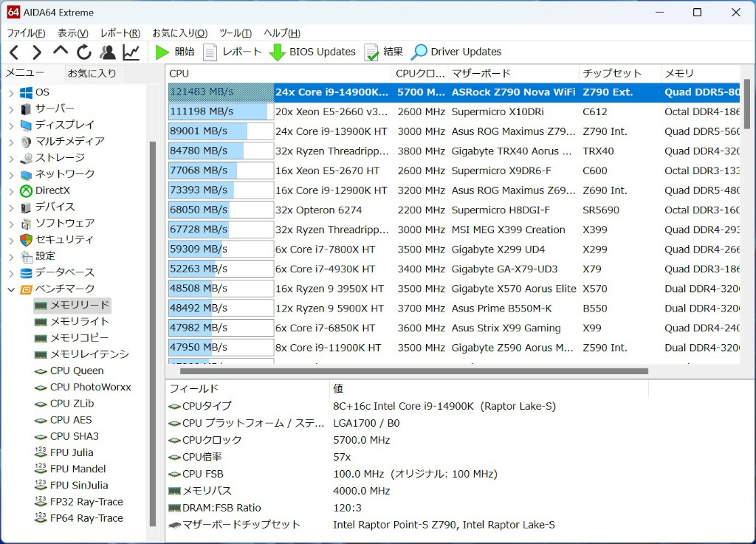
Task: Click the line graph toolbar icon
Action: point(131,52)
